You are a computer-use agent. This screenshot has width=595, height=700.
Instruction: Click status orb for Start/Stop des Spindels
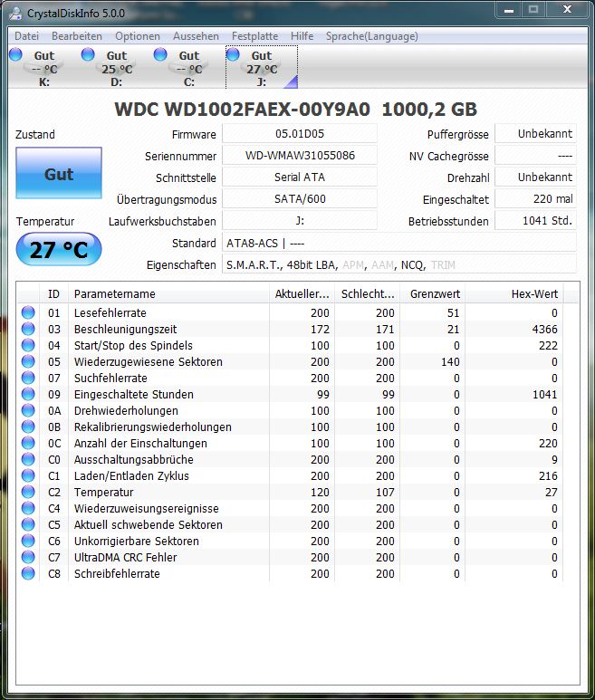(x=28, y=345)
